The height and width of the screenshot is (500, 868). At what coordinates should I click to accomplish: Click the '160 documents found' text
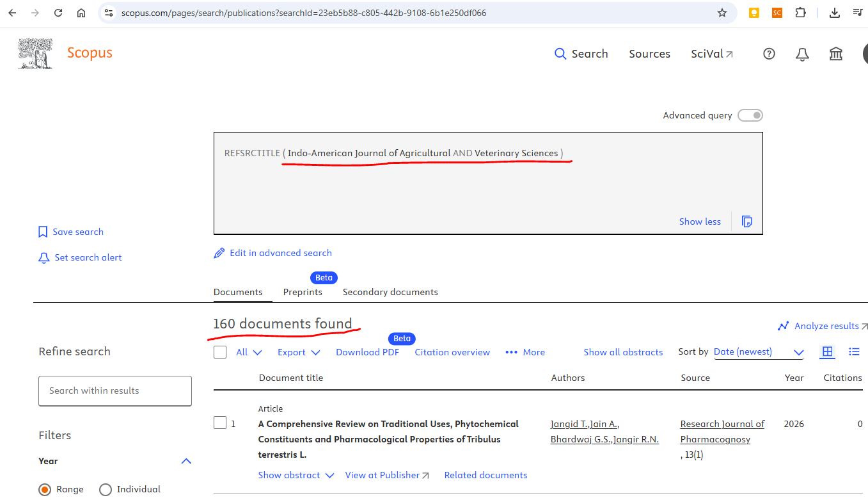coord(283,324)
